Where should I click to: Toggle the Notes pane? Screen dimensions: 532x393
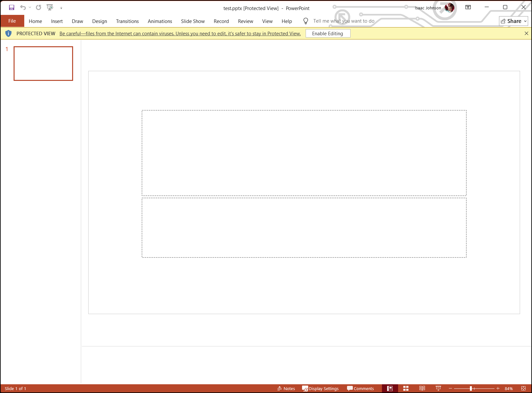click(286, 388)
